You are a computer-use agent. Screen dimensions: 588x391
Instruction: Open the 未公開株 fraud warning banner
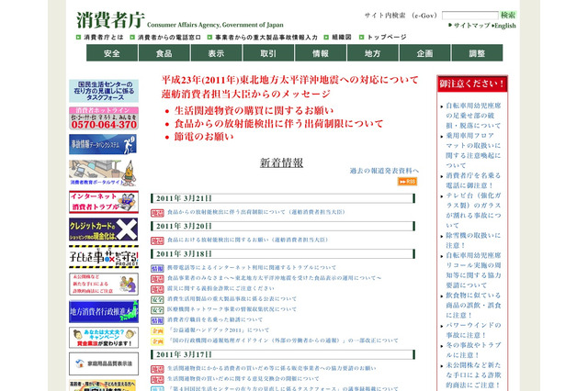[x=104, y=284]
